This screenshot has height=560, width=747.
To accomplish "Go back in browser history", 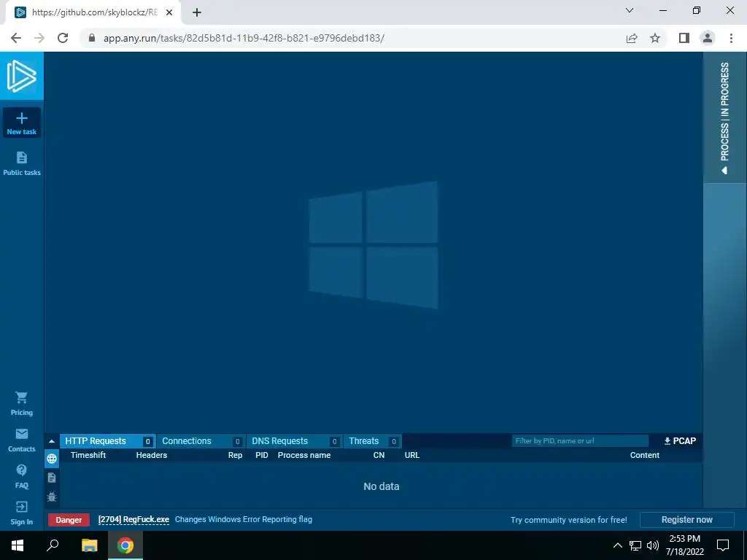I will click(16, 38).
